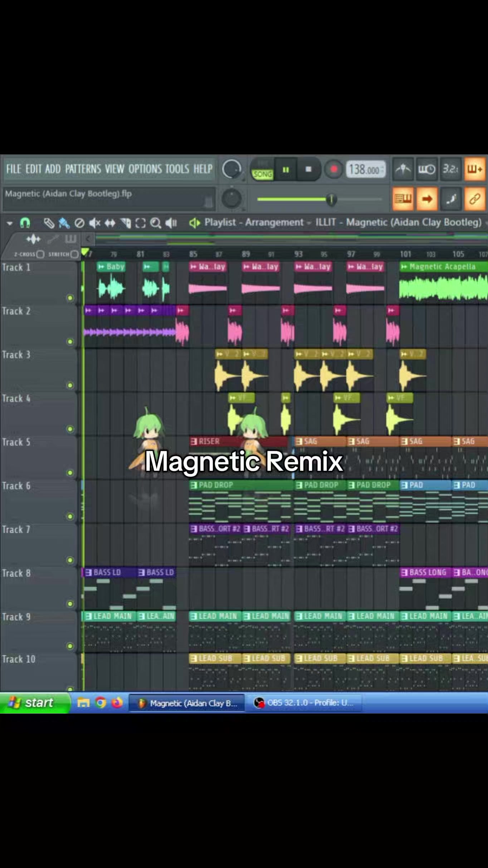The width and height of the screenshot is (488, 868).
Task: Enable wait for input before recording
Action: (426, 169)
